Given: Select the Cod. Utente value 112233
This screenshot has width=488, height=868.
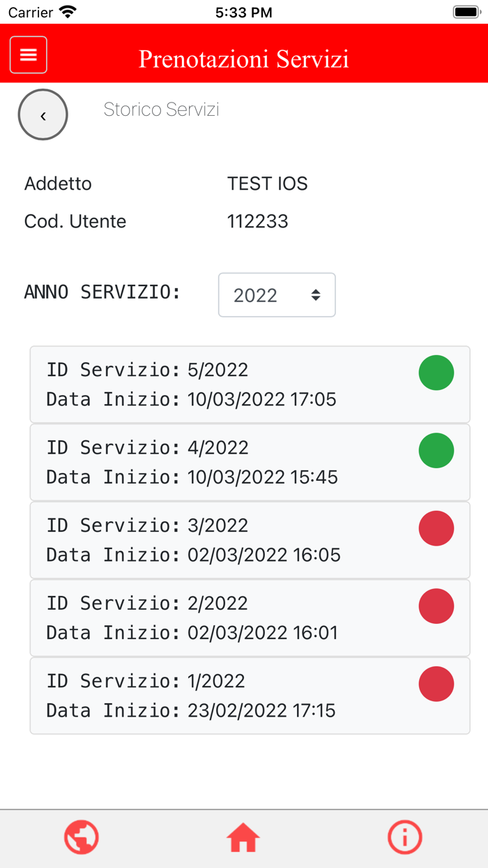Looking at the screenshot, I should [258, 221].
